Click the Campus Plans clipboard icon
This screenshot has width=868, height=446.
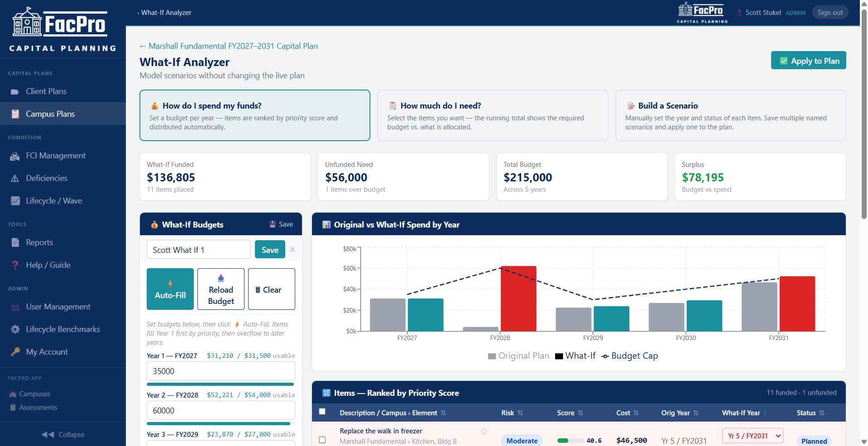[x=15, y=114]
